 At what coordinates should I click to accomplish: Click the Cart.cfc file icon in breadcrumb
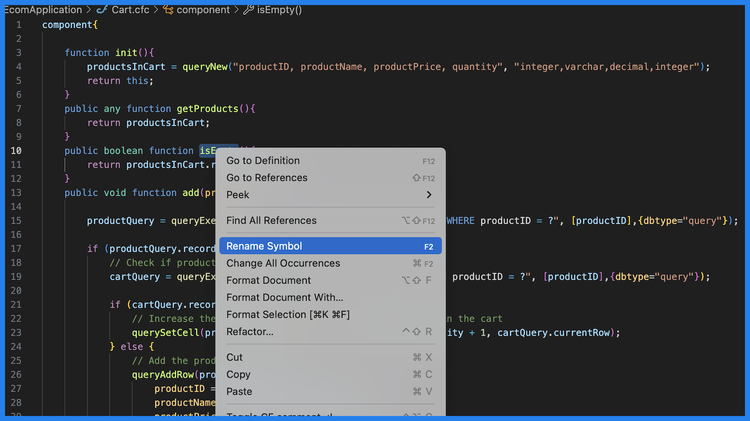(101, 10)
